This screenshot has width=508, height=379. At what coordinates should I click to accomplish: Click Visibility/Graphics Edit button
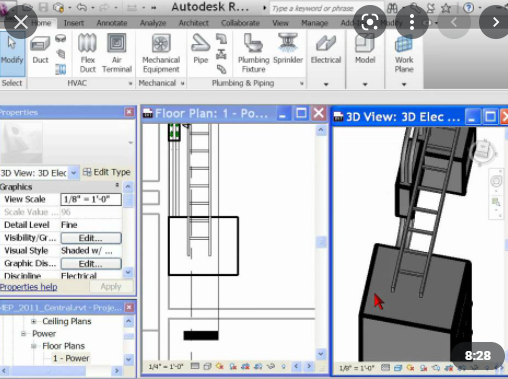click(91, 238)
